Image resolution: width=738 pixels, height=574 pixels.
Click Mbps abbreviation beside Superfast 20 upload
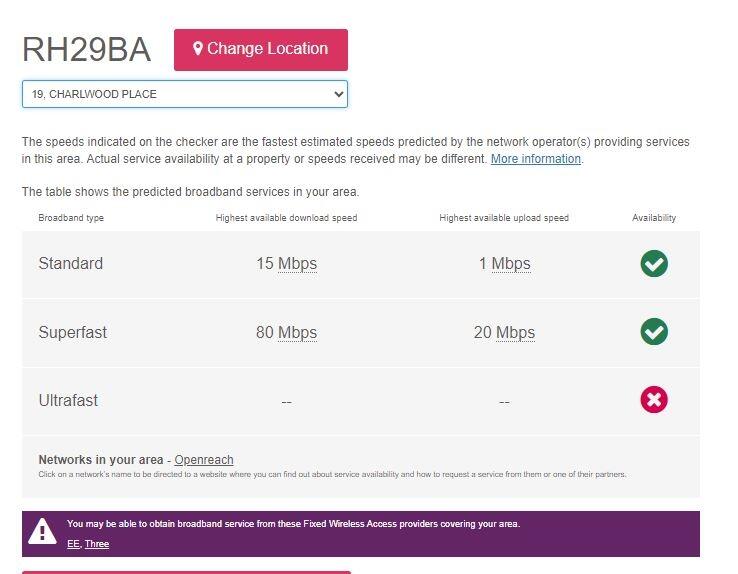[x=515, y=332]
